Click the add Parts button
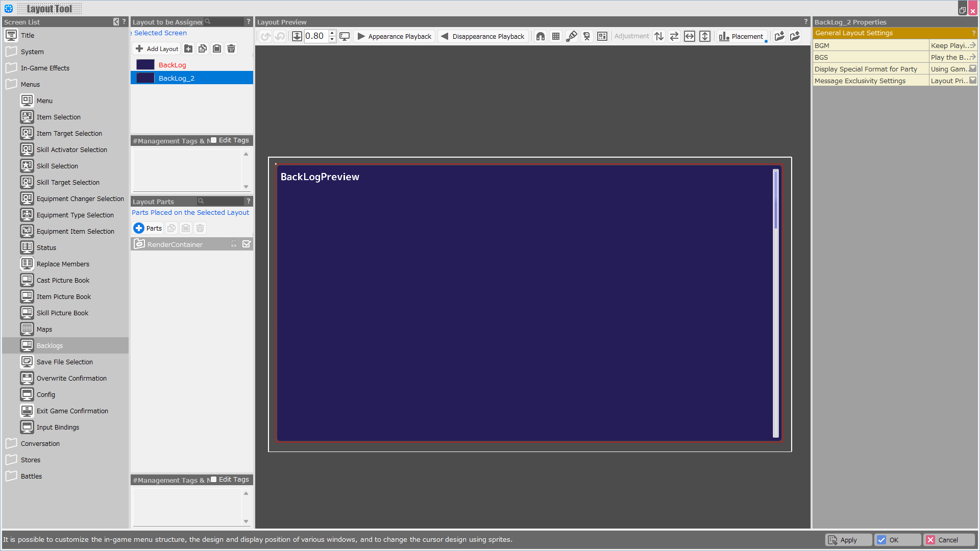The image size is (980, 551). [148, 228]
